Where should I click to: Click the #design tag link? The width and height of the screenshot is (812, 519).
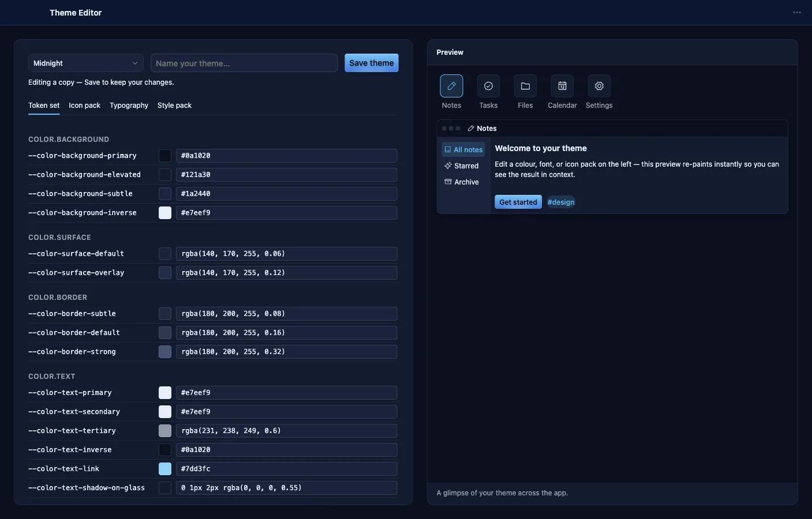561,202
